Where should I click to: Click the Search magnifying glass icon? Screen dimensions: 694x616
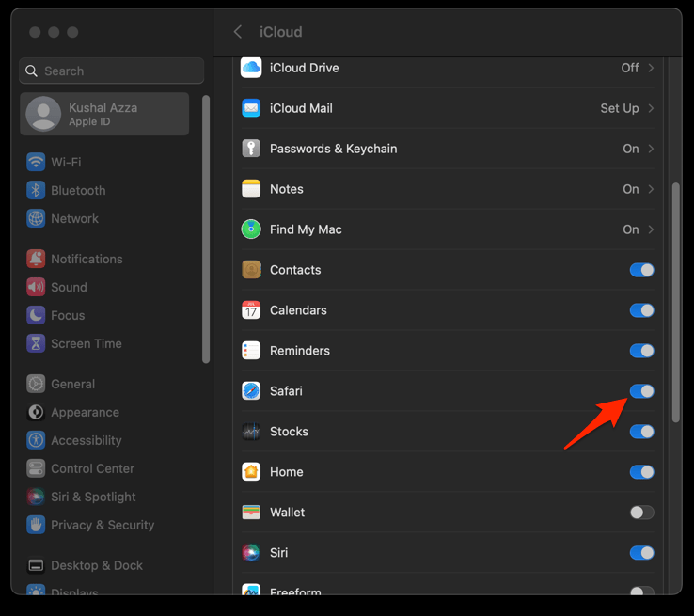click(x=31, y=71)
